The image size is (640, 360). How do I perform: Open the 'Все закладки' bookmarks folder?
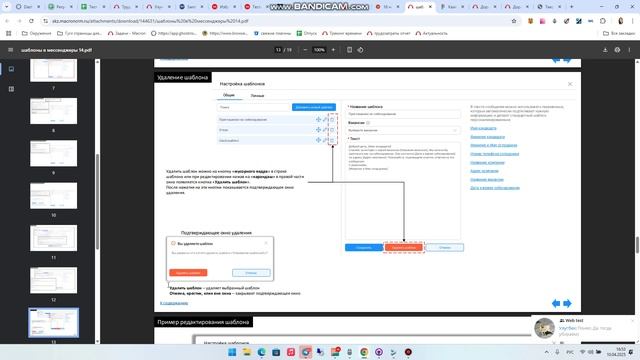(619, 33)
